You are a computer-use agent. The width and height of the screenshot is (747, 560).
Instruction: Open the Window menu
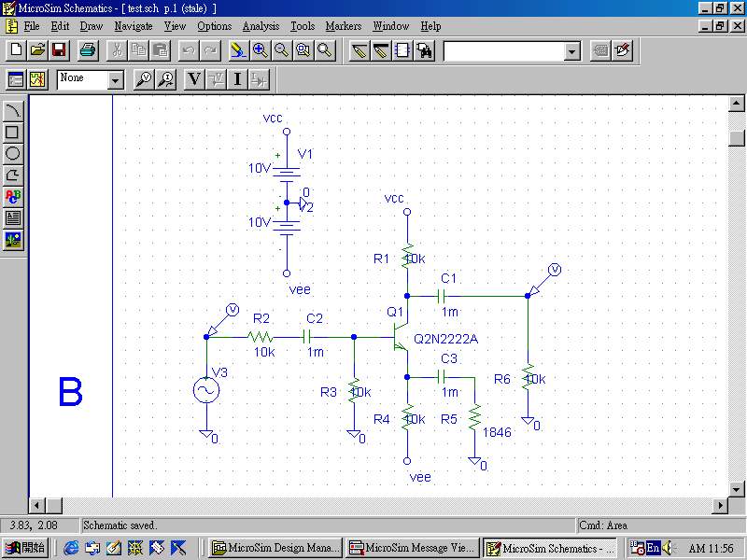(x=390, y=26)
